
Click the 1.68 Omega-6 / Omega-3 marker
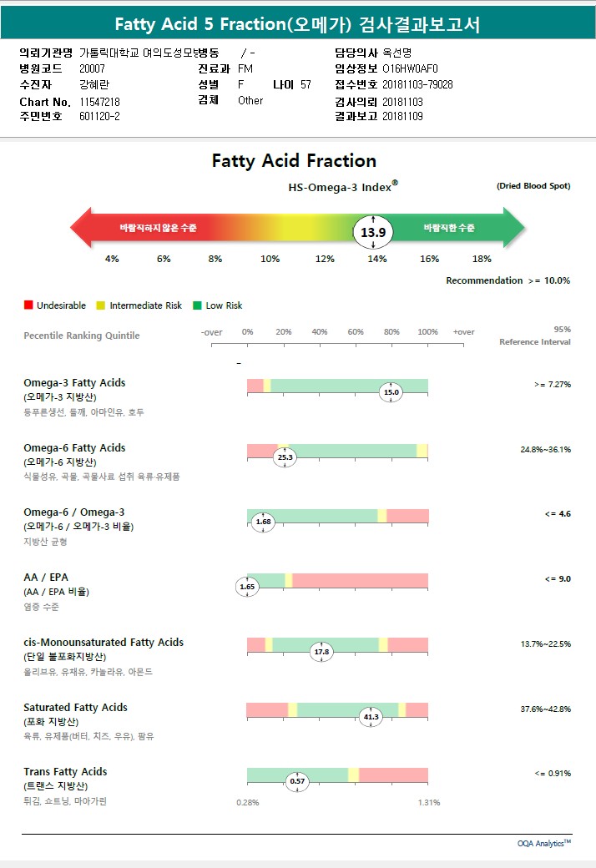tap(263, 522)
